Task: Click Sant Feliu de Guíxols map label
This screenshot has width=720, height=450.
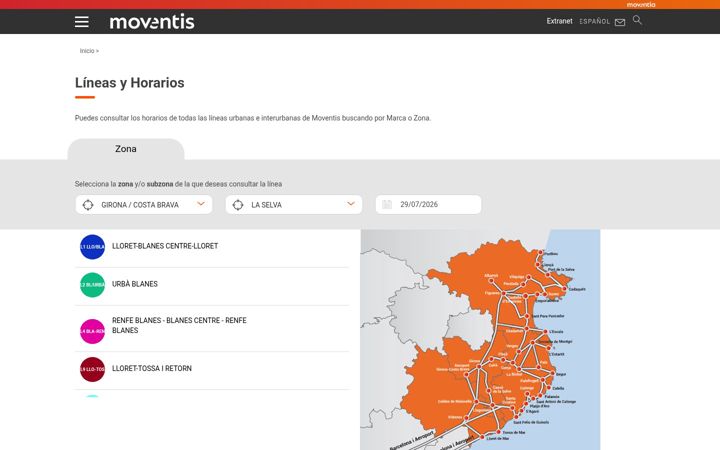Action: coord(531,422)
